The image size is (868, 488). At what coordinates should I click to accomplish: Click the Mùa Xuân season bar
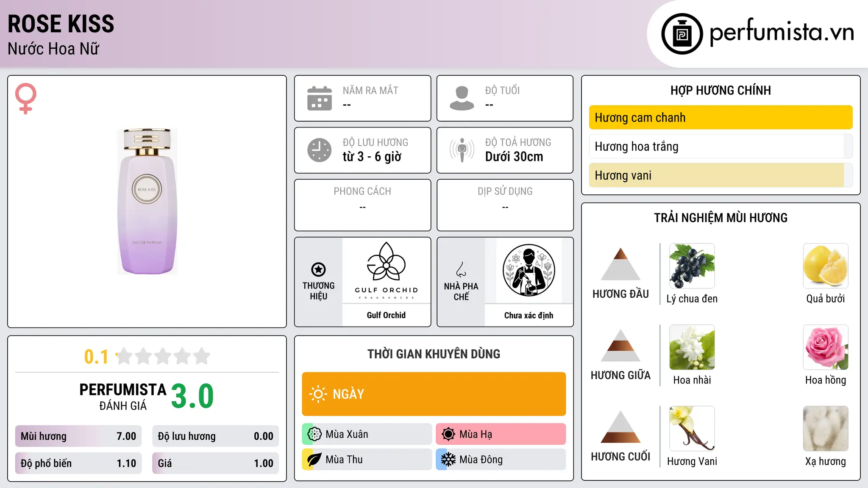[367, 434]
